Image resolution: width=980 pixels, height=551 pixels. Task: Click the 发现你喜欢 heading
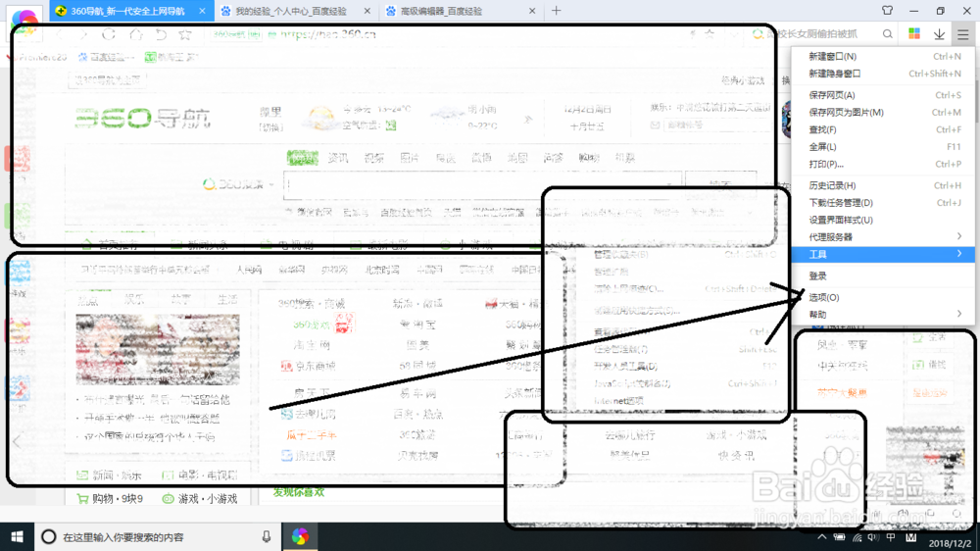coord(299,492)
